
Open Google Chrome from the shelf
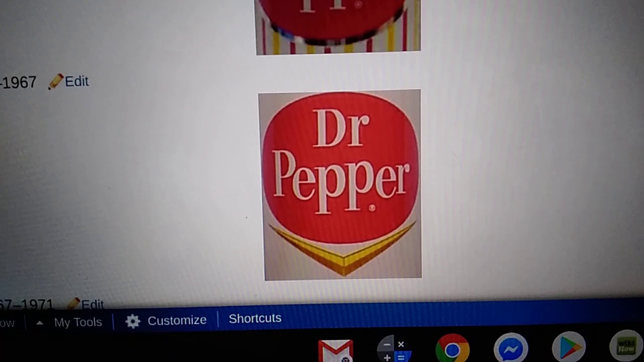pyautogui.click(x=452, y=349)
